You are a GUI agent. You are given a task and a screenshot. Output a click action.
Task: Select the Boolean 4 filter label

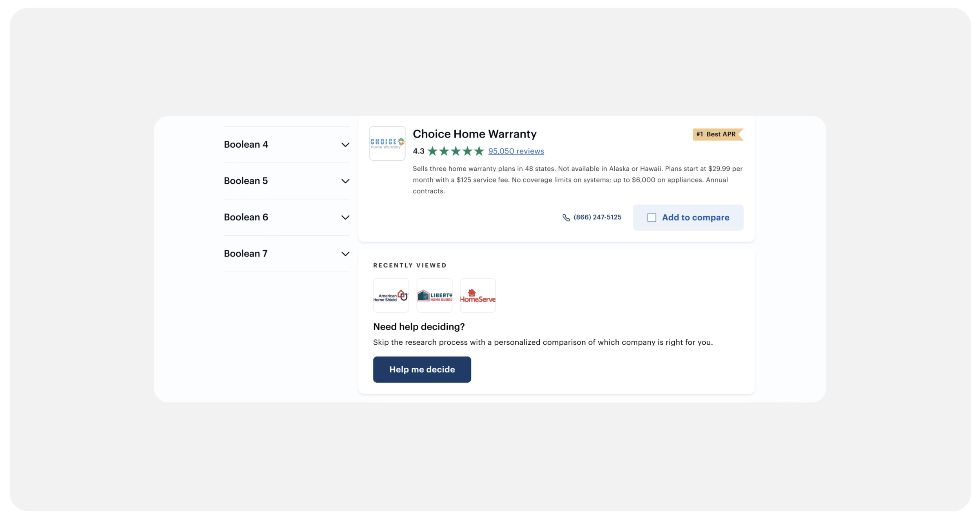coord(246,145)
